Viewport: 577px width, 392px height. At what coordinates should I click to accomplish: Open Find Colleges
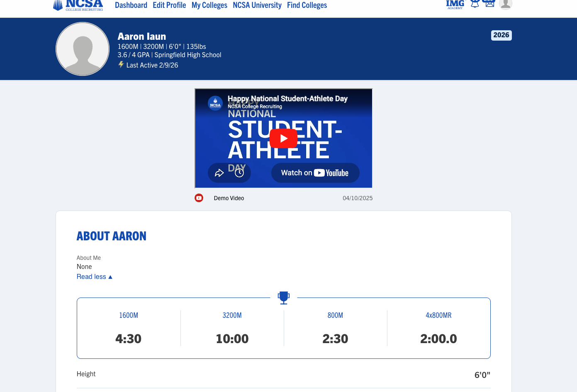307,5
